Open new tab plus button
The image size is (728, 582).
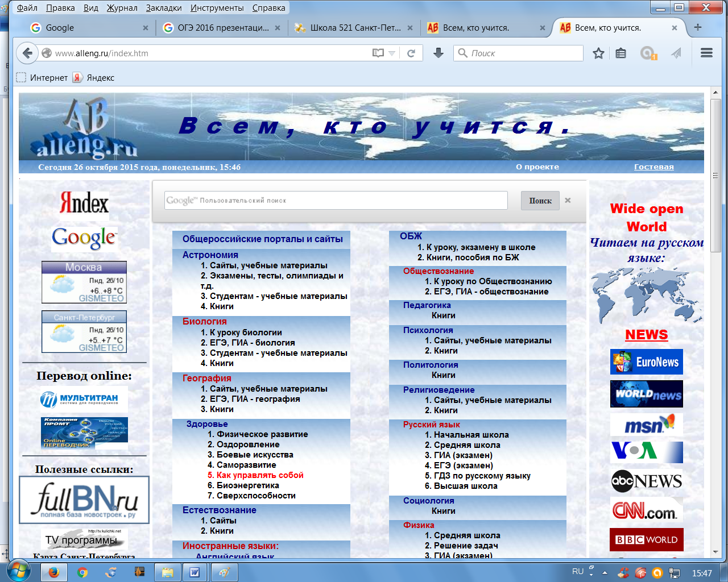click(x=698, y=27)
